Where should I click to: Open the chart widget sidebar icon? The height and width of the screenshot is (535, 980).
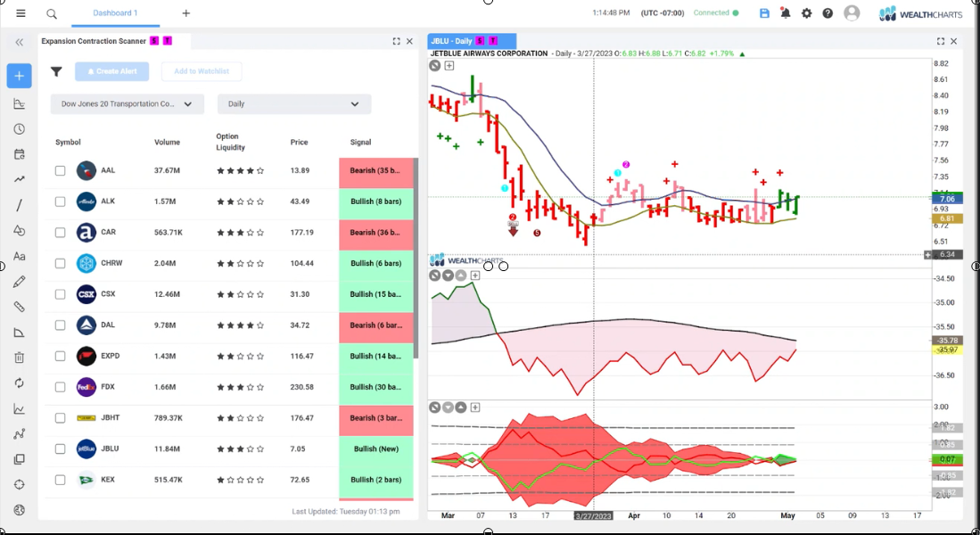(20, 103)
